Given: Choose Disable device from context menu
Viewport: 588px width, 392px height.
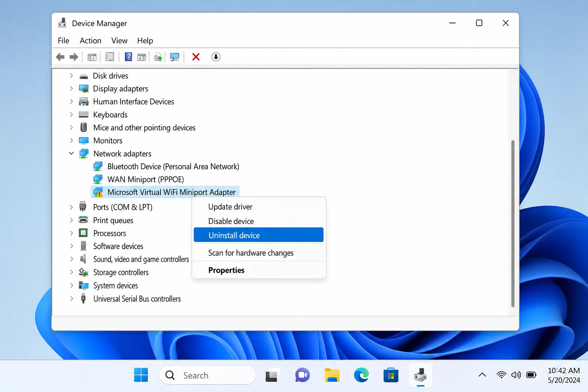Looking at the screenshot, I should (x=259, y=221).
